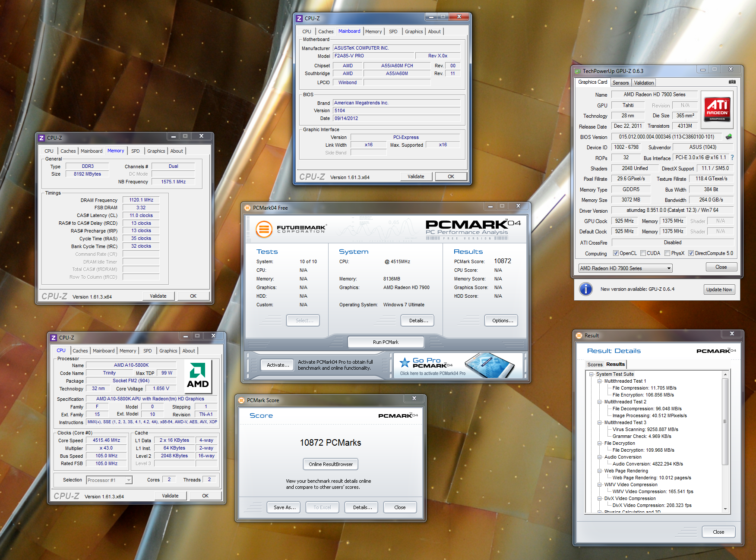
Task: Click the Result tree scroll up arrow
Action: pyautogui.click(x=725, y=374)
